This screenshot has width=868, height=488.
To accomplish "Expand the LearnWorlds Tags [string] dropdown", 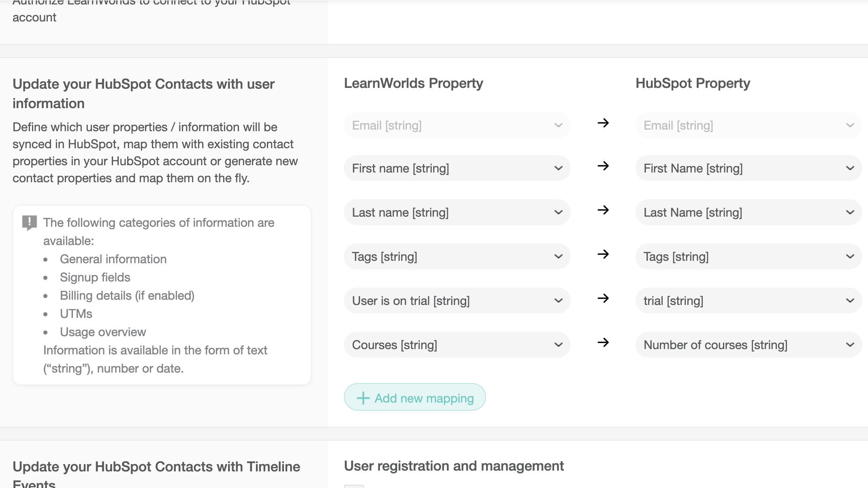I will [457, 256].
